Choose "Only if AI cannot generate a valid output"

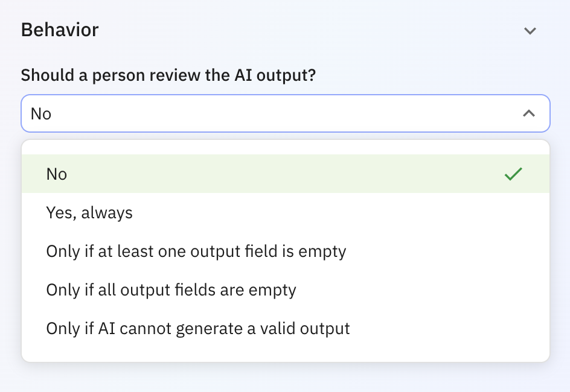(x=198, y=329)
